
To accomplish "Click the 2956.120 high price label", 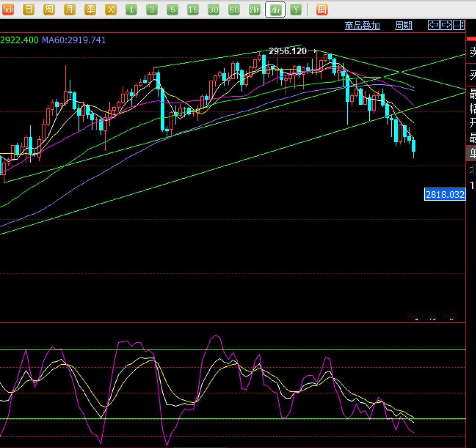I will coord(287,51).
